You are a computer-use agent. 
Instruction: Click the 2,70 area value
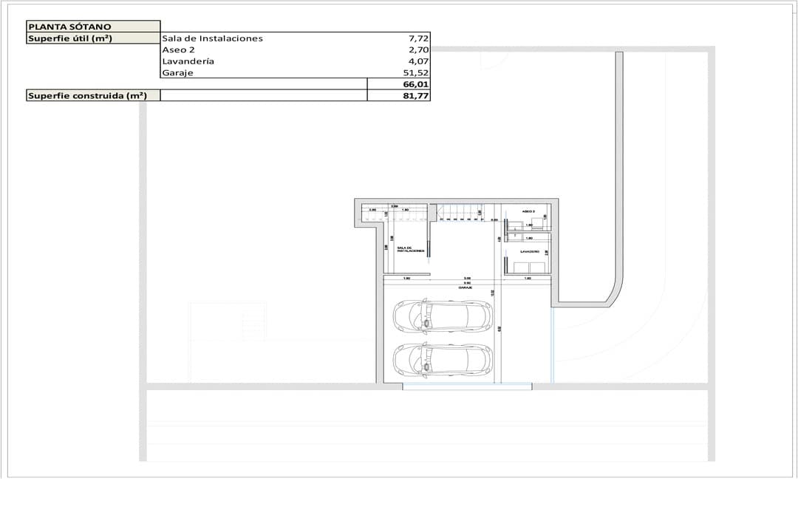[418, 50]
